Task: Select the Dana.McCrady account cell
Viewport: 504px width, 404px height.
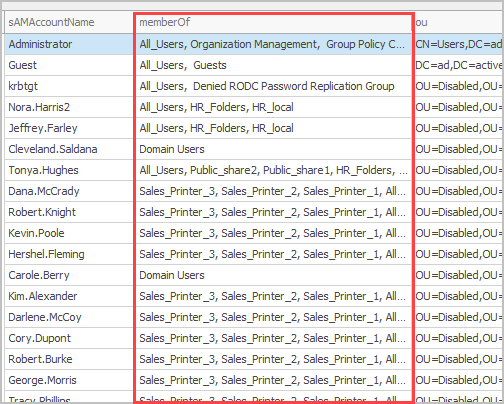Action: 69,191
